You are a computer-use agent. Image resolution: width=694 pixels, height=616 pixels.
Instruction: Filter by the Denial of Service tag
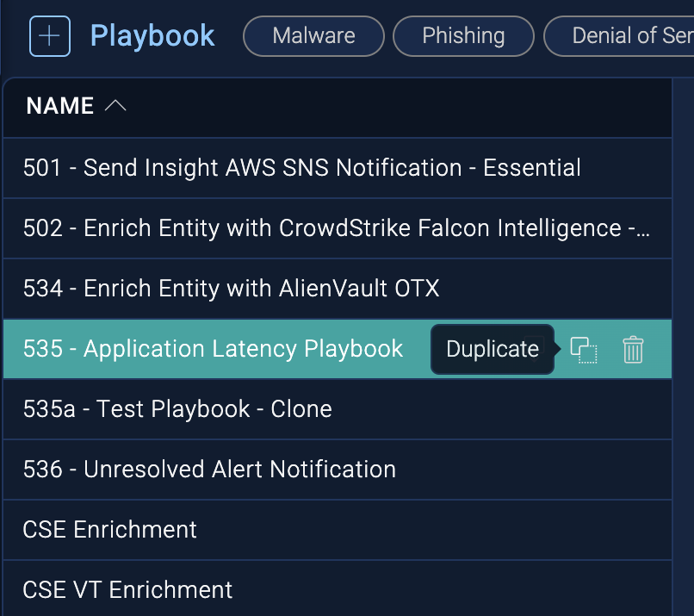629,36
